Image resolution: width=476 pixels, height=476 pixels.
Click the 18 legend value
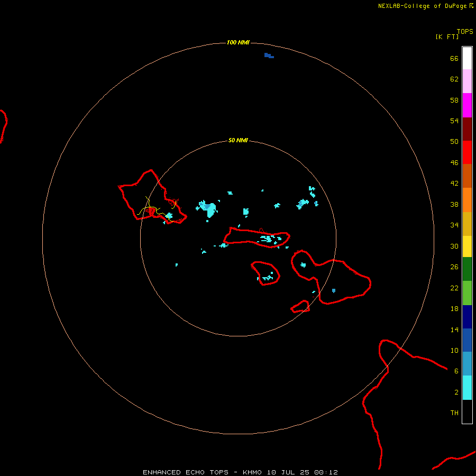454,309
